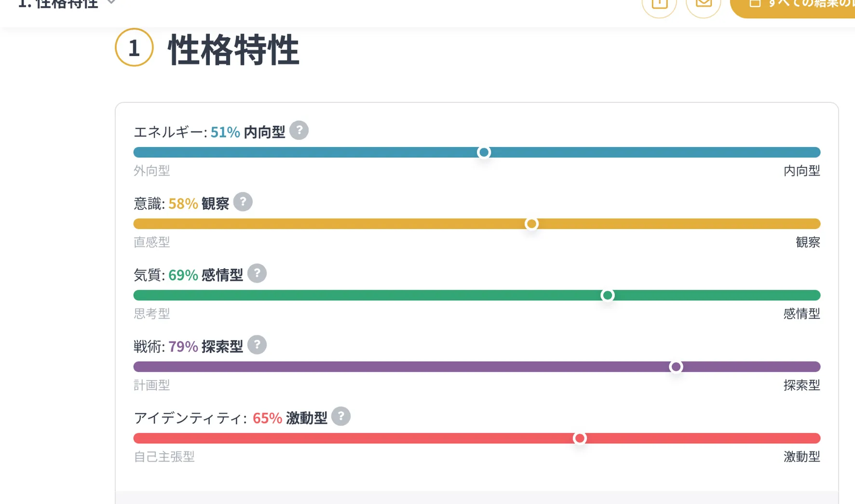Click the share icon in top bar

(x=659, y=5)
